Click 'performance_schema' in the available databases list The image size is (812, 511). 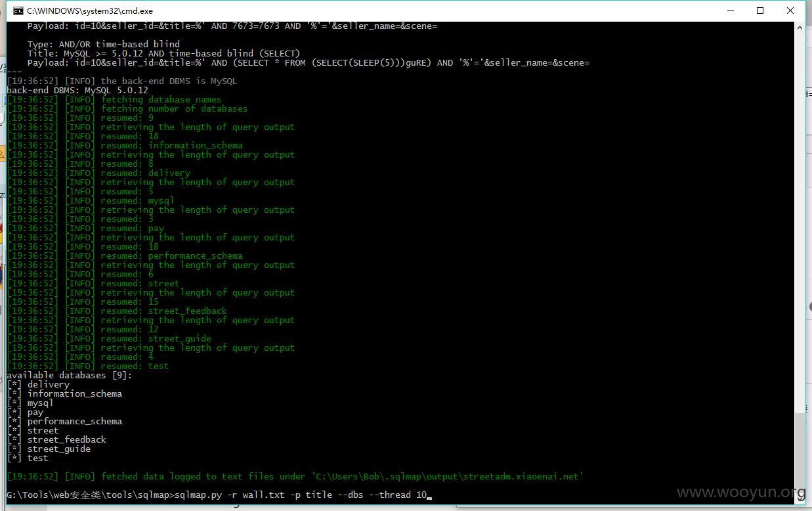click(75, 421)
